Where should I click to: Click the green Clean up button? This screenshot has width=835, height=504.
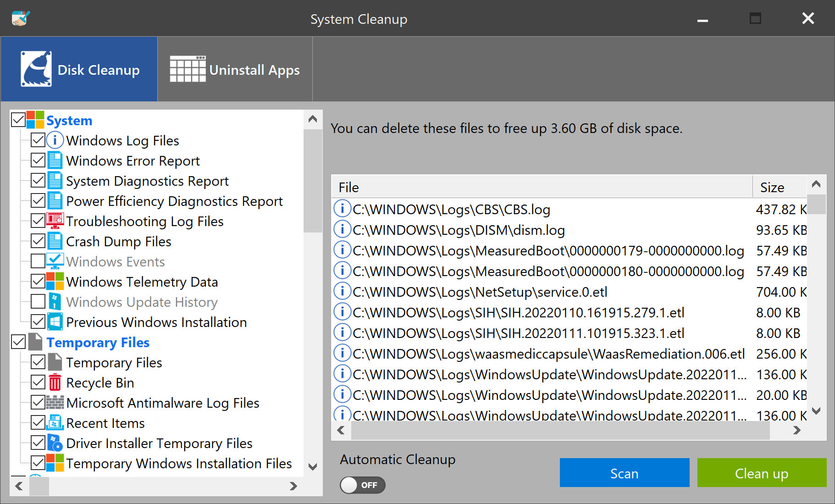coord(762,473)
